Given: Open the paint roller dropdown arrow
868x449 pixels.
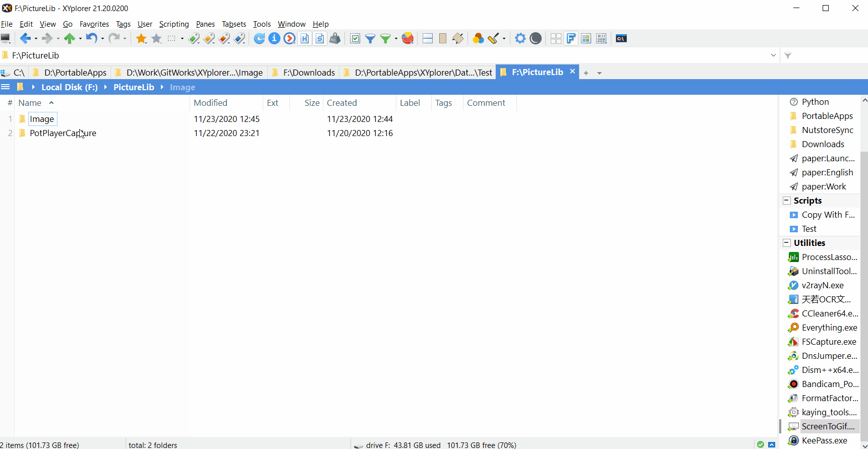Looking at the screenshot, I should point(504,39).
